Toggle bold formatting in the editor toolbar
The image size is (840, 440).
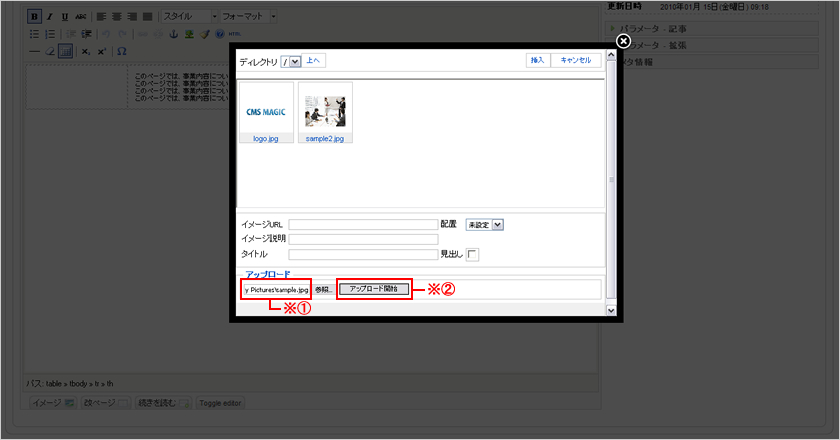(34, 17)
